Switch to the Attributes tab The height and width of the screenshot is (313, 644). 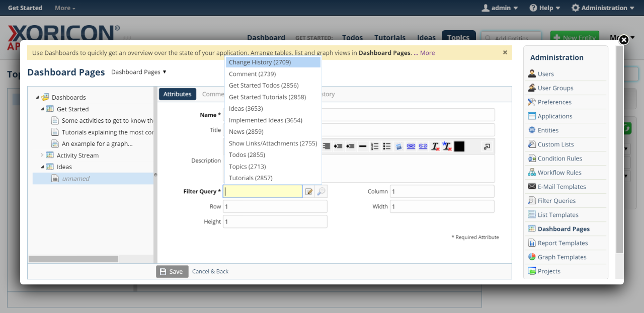click(177, 94)
